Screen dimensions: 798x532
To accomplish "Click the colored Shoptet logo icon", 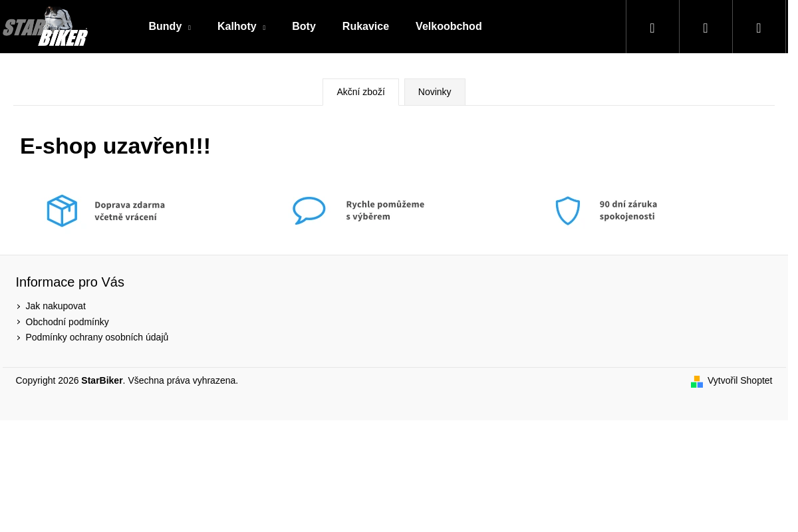I will [696, 381].
